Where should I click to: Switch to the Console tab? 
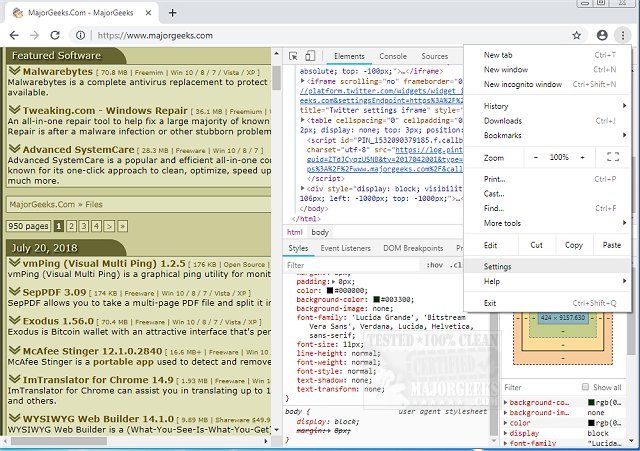tap(393, 57)
